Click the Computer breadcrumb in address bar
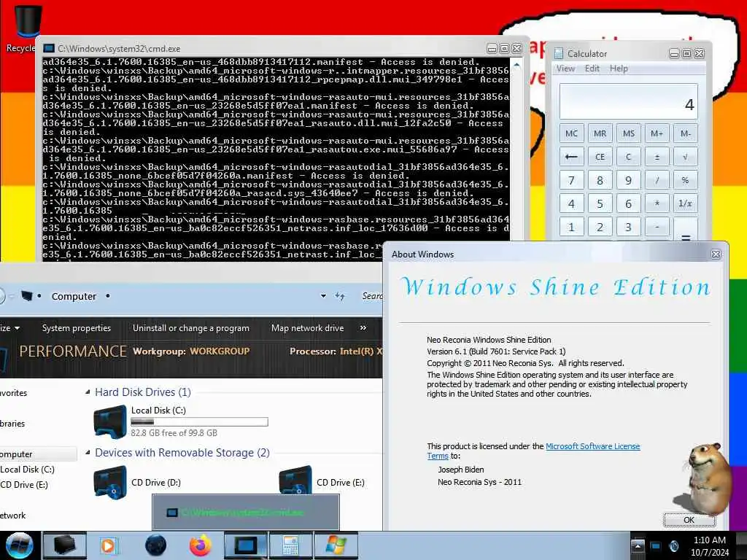The width and height of the screenshot is (747, 560). pos(74,296)
